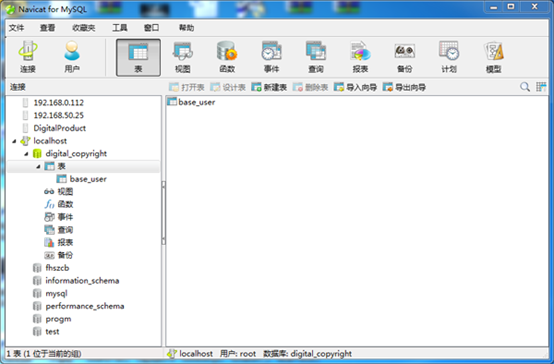The image size is (554, 364).
Task: Select 备份 (Backups) tree node
Action: (65, 256)
